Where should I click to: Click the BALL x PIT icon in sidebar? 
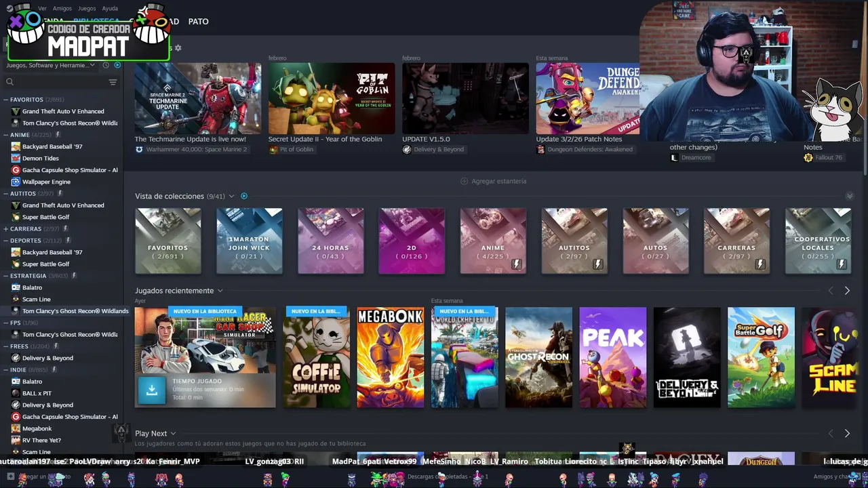coord(16,393)
